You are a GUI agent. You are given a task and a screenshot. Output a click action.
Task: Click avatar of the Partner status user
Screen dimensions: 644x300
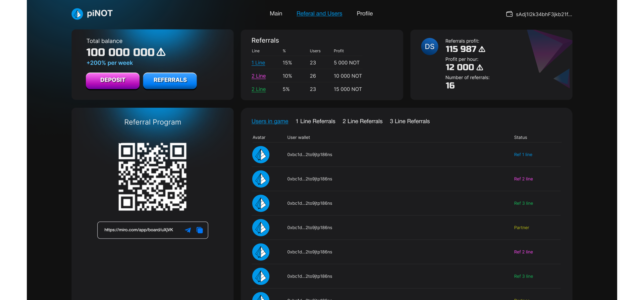click(x=261, y=228)
